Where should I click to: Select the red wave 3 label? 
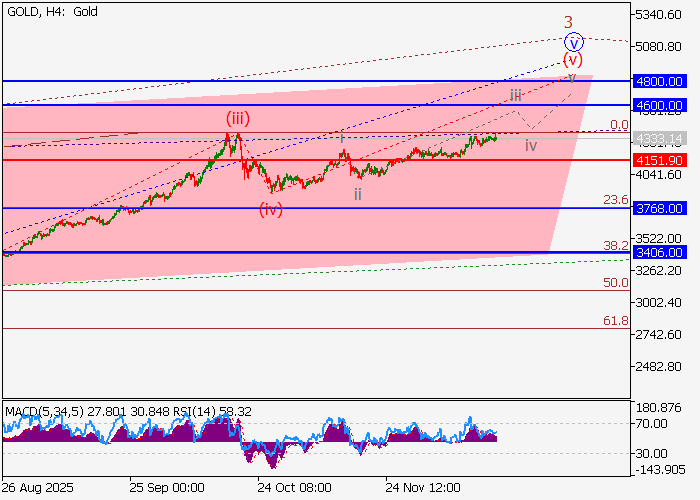coord(568,22)
